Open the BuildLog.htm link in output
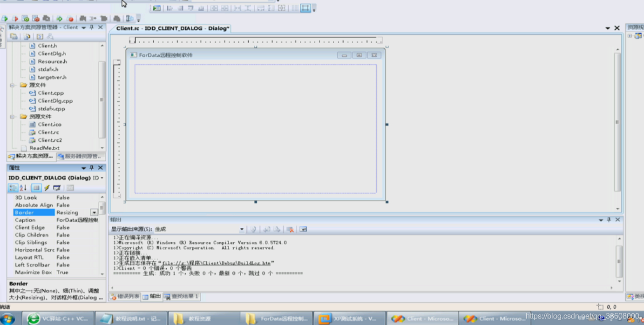This screenshot has height=325, width=644. click(x=216, y=263)
